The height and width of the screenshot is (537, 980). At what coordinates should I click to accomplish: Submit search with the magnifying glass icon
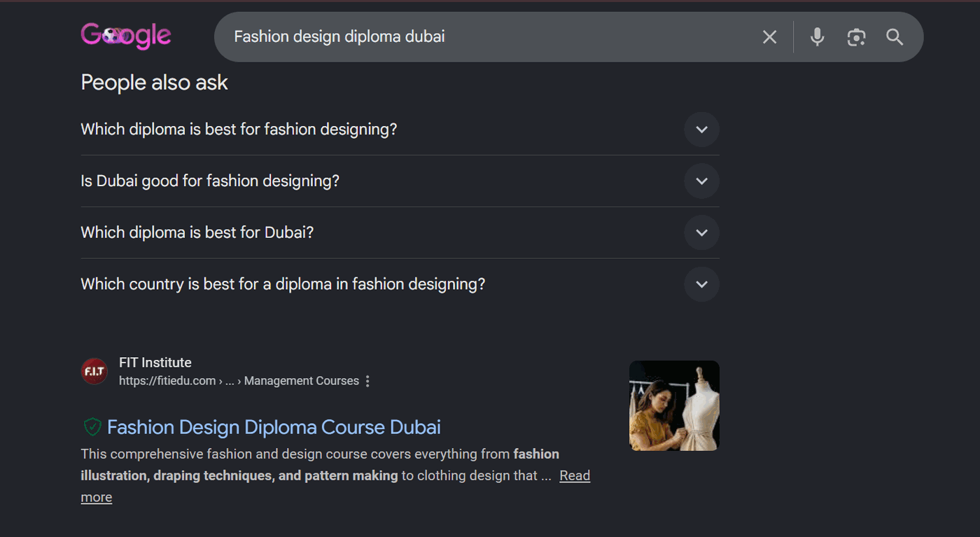coord(895,37)
